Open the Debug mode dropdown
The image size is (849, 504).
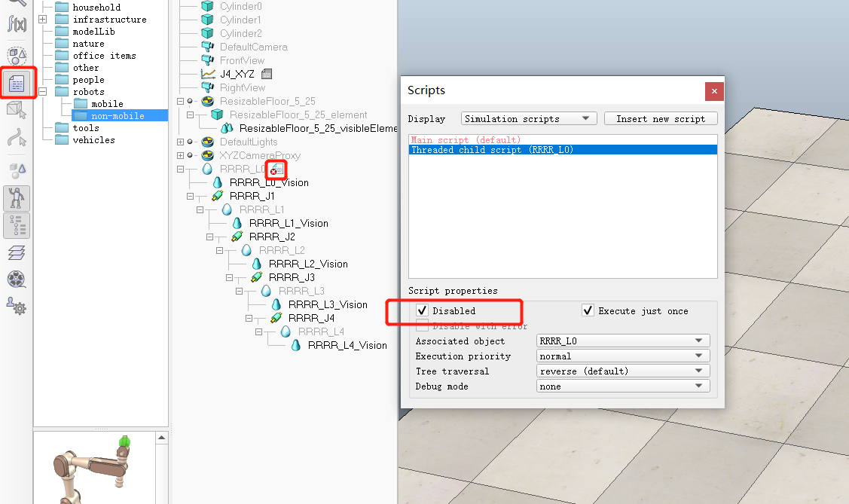tap(622, 385)
